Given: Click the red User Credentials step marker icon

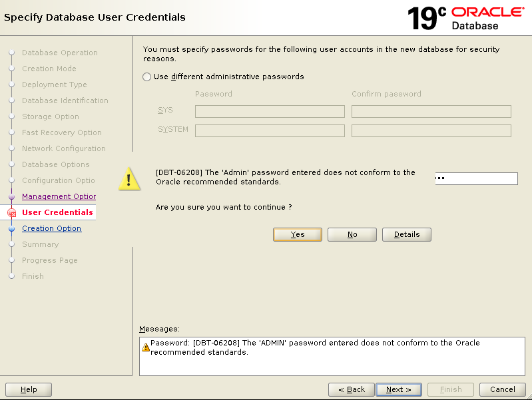Looking at the screenshot, I should pos(11,213).
